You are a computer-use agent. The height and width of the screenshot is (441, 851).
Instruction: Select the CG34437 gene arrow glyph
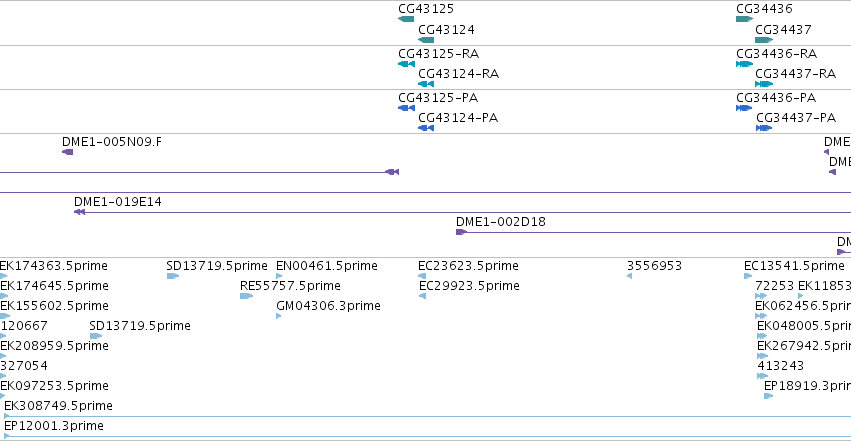[764, 40]
